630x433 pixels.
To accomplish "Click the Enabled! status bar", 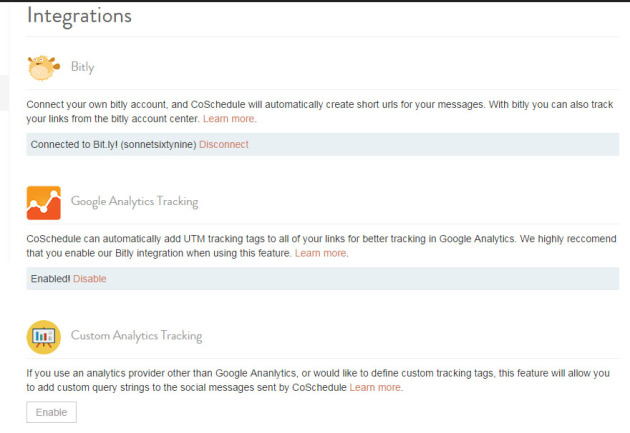I will 323,279.
